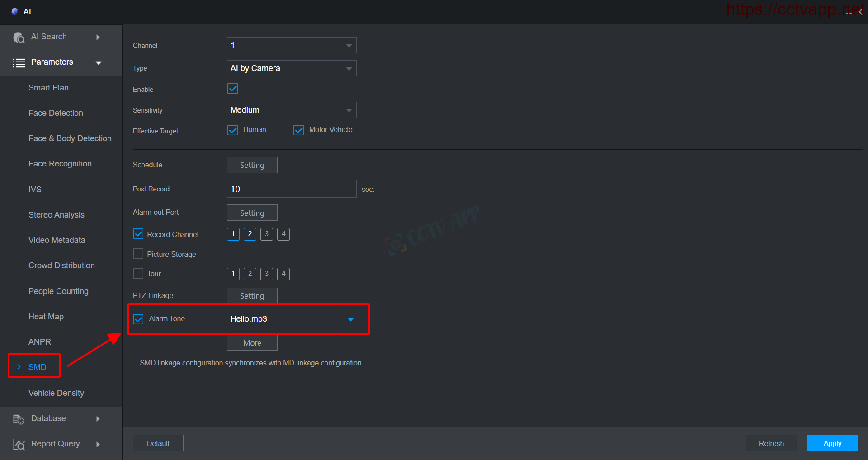Open the Sensitivity dropdown set to Medium

click(x=291, y=110)
